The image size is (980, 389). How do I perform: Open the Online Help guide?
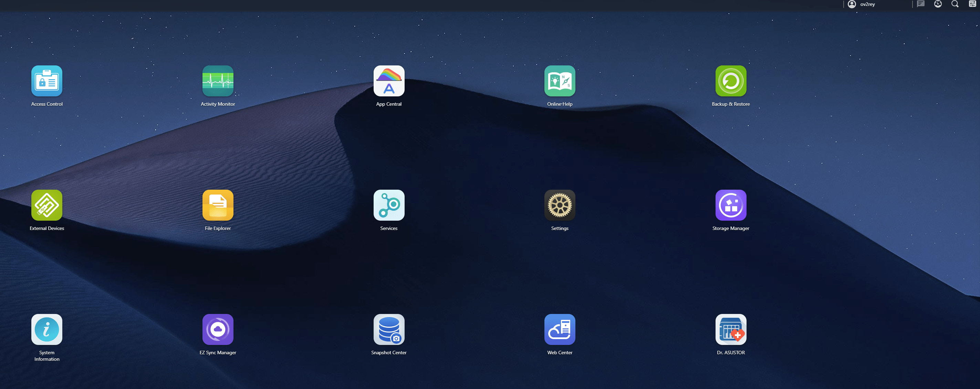pos(560,81)
